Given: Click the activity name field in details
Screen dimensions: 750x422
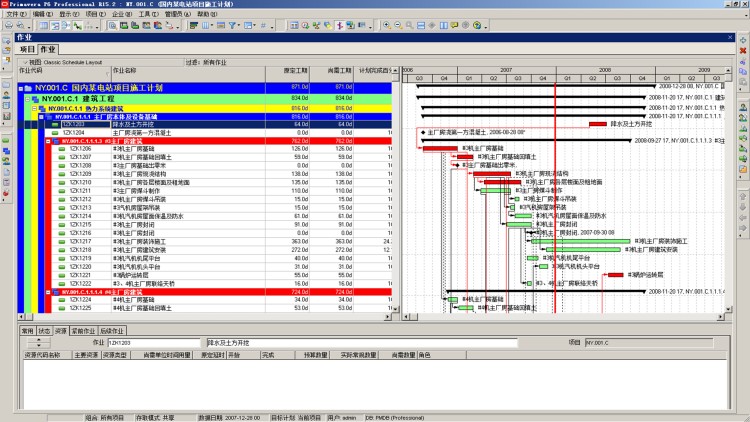Looking at the screenshot, I should pos(362,343).
